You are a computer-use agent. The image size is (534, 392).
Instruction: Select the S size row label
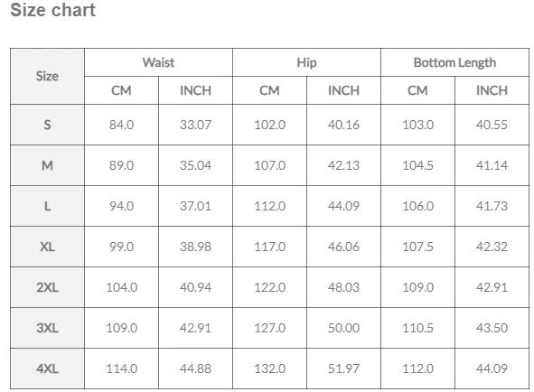click(47, 125)
